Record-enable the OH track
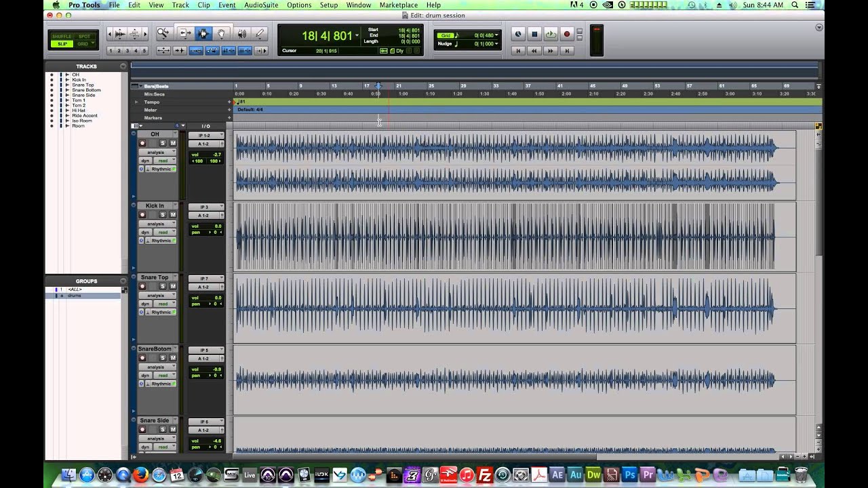 [142, 144]
